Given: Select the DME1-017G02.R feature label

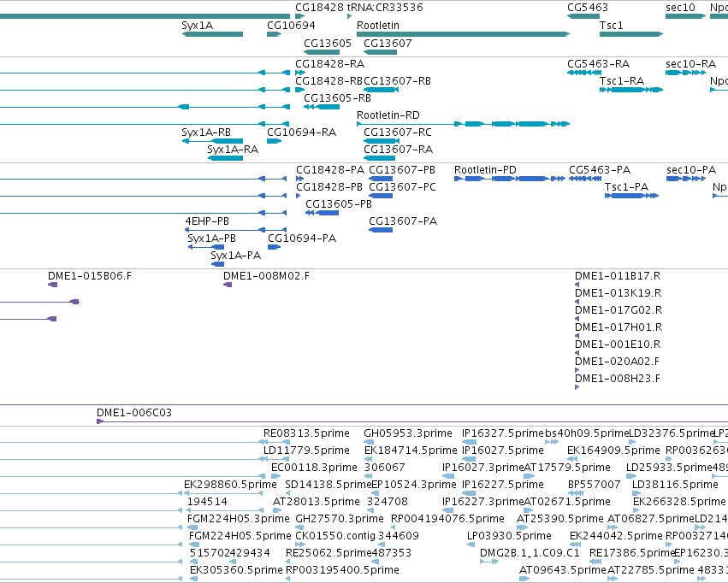Looking at the screenshot, I should tap(619, 310).
